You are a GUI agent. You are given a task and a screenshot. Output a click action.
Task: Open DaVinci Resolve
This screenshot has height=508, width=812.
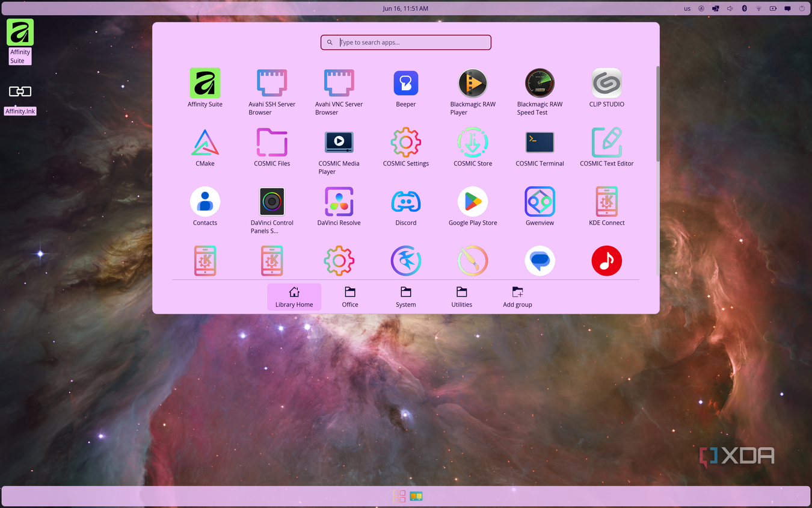pyautogui.click(x=339, y=206)
